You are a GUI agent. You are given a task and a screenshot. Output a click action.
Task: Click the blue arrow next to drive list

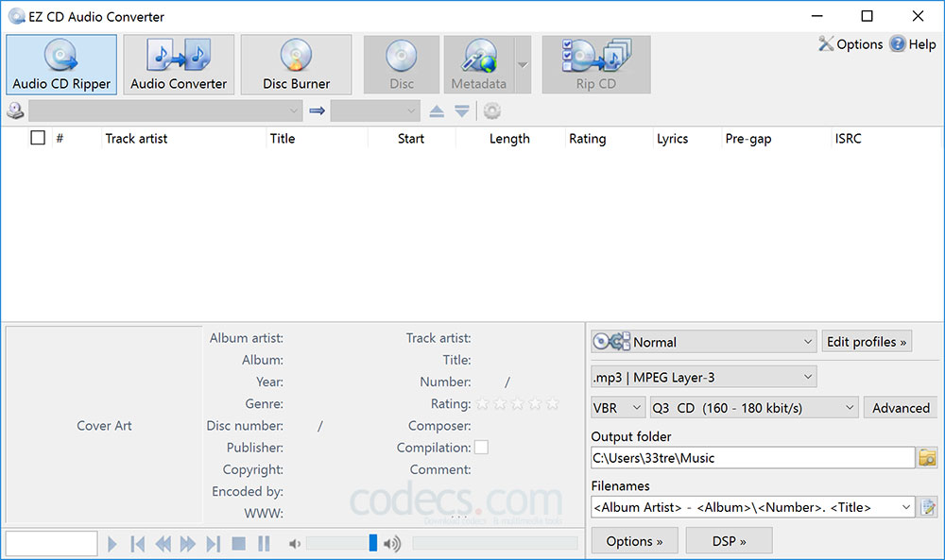coord(317,110)
